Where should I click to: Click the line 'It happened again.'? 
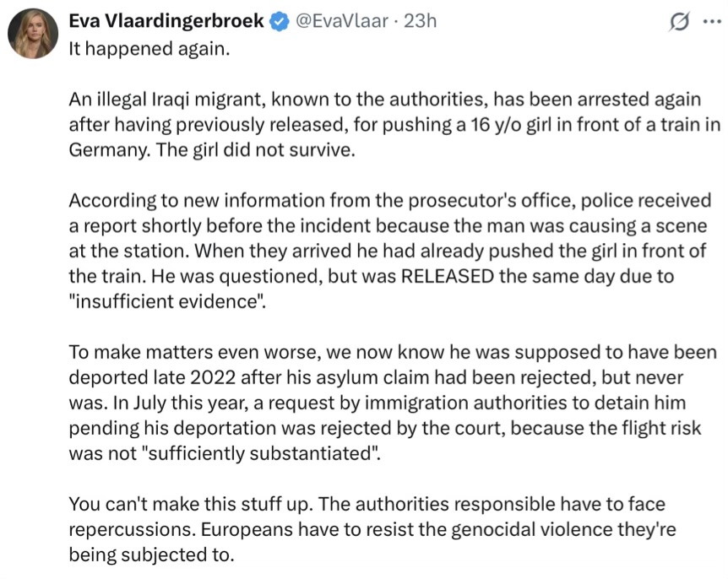tap(149, 49)
